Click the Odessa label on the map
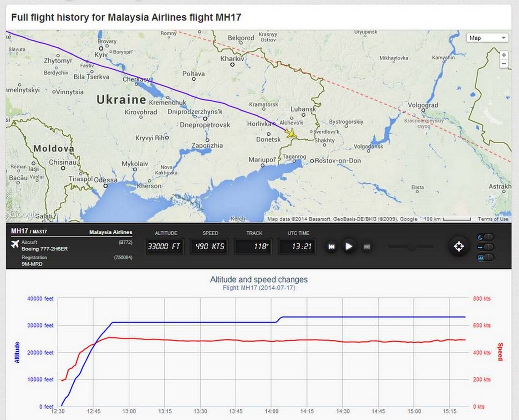Image resolution: width=519 pixels, height=420 pixels. click(x=106, y=180)
